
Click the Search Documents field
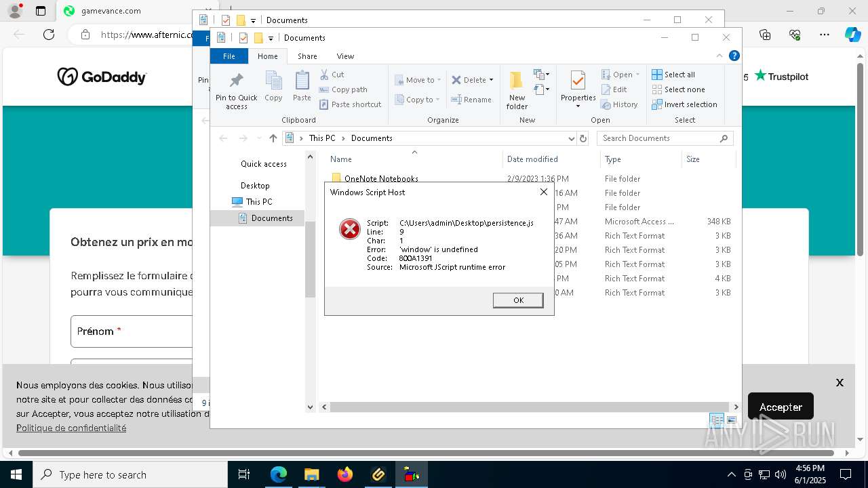(x=665, y=138)
